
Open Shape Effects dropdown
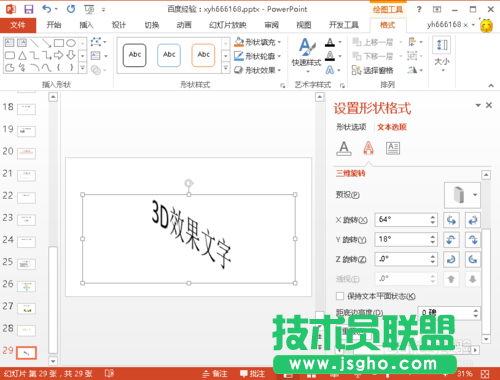tap(258, 70)
